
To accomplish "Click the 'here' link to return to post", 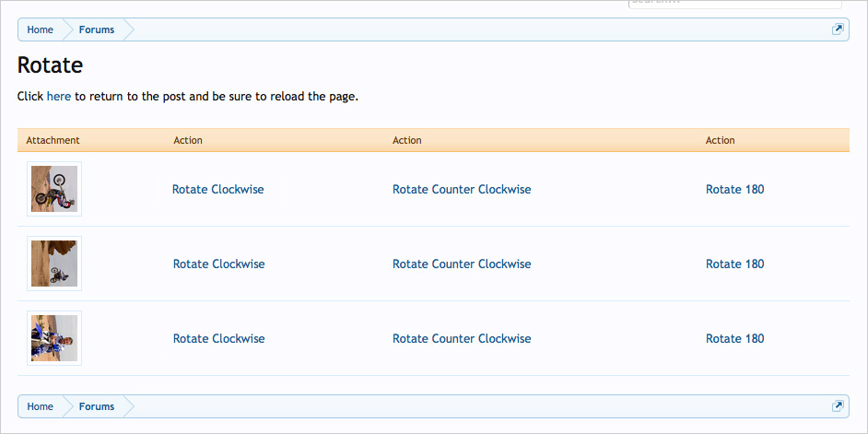I will [58, 96].
